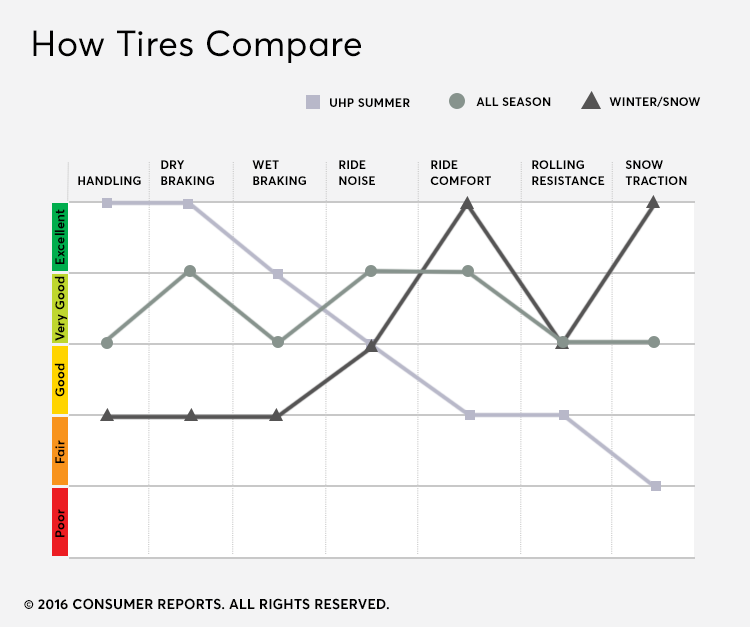Click the Winter/Snow triangle legend icon
This screenshot has width=750, height=627.
tap(591, 100)
